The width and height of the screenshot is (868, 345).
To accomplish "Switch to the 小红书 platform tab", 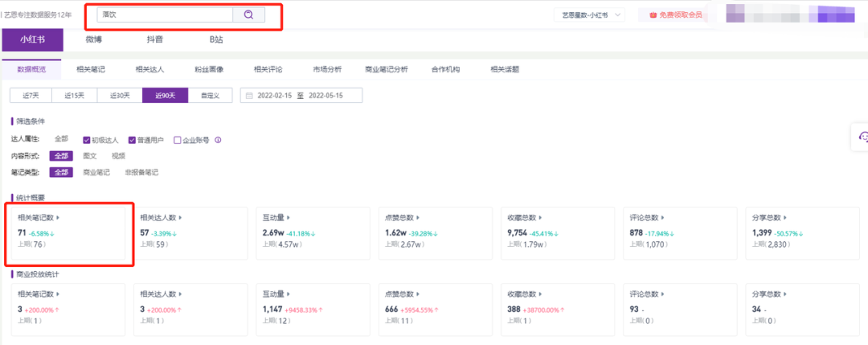I will [33, 40].
